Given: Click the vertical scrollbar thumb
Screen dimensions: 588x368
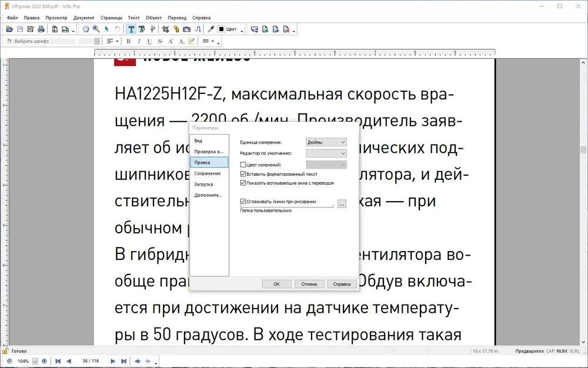Looking at the screenshot, I should pos(583,149).
